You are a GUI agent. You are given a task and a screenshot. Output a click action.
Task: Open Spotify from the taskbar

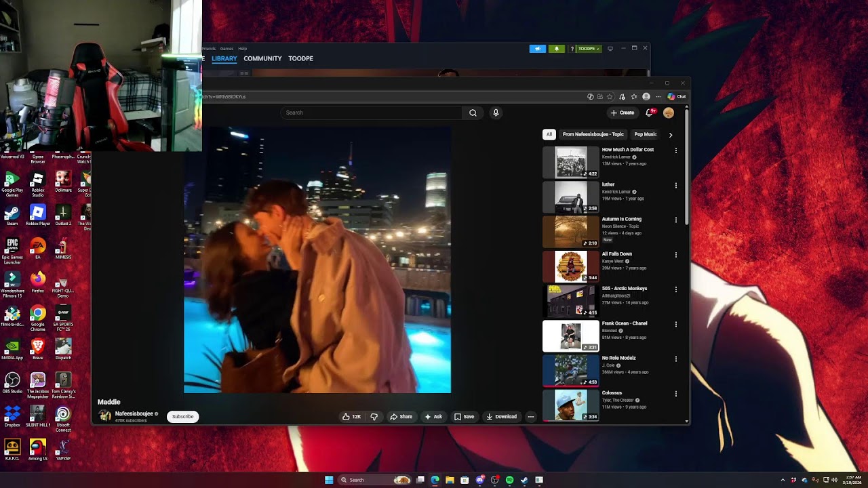point(509,480)
